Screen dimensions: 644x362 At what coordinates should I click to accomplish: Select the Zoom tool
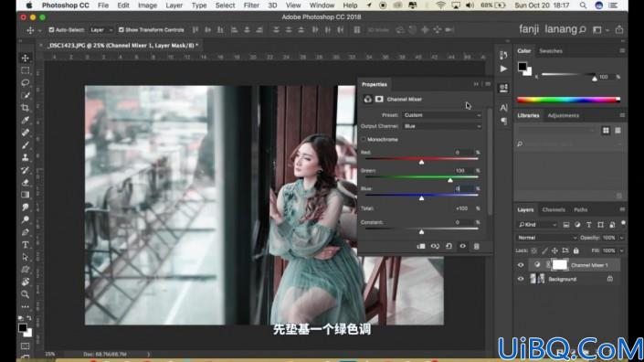tap(25, 294)
